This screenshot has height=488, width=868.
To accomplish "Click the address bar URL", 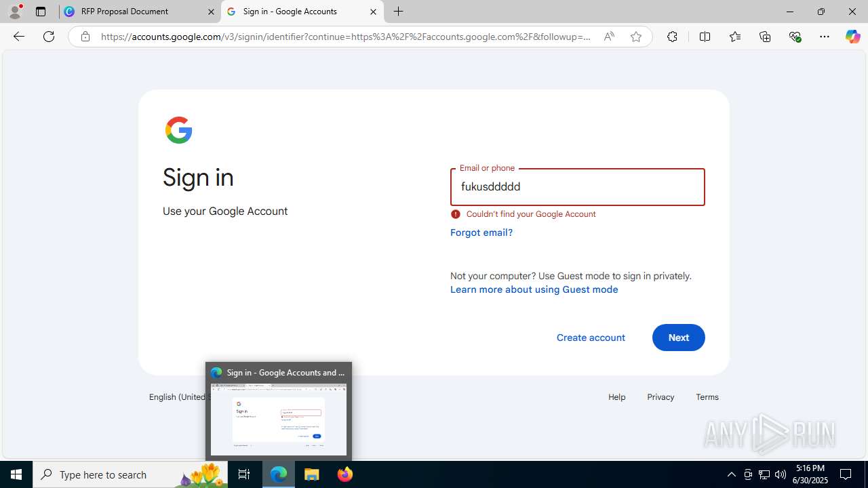I will [345, 37].
